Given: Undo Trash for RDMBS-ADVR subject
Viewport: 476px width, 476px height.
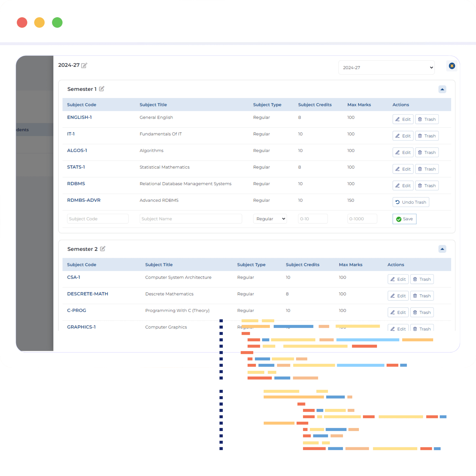Looking at the screenshot, I should point(411,202).
